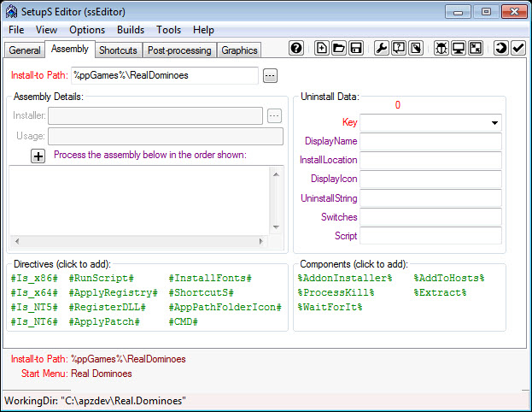Open the Options menu
The height and width of the screenshot is (412, 532).
pyautogui.click(x=87, y=30)
